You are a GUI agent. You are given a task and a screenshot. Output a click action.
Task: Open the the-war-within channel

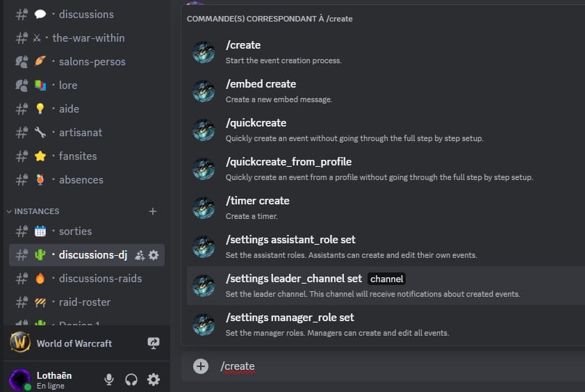(88, 38)
